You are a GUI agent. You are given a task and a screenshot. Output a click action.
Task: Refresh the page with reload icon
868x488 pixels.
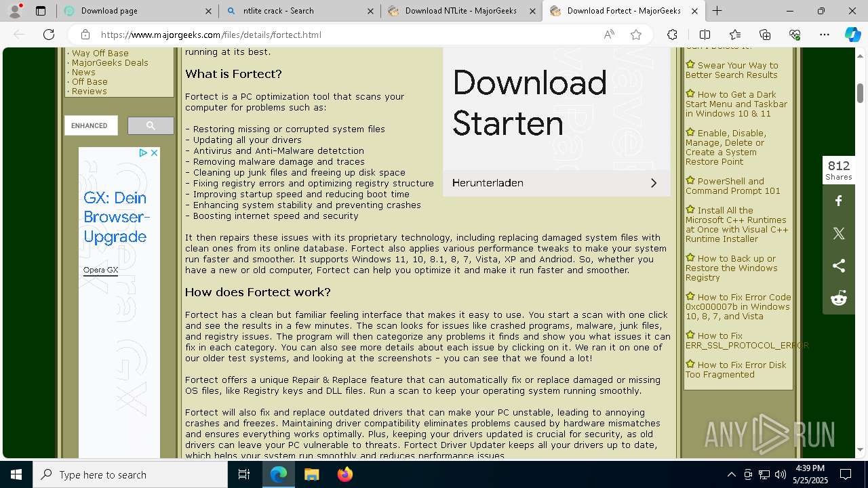(x=49, y=35)
